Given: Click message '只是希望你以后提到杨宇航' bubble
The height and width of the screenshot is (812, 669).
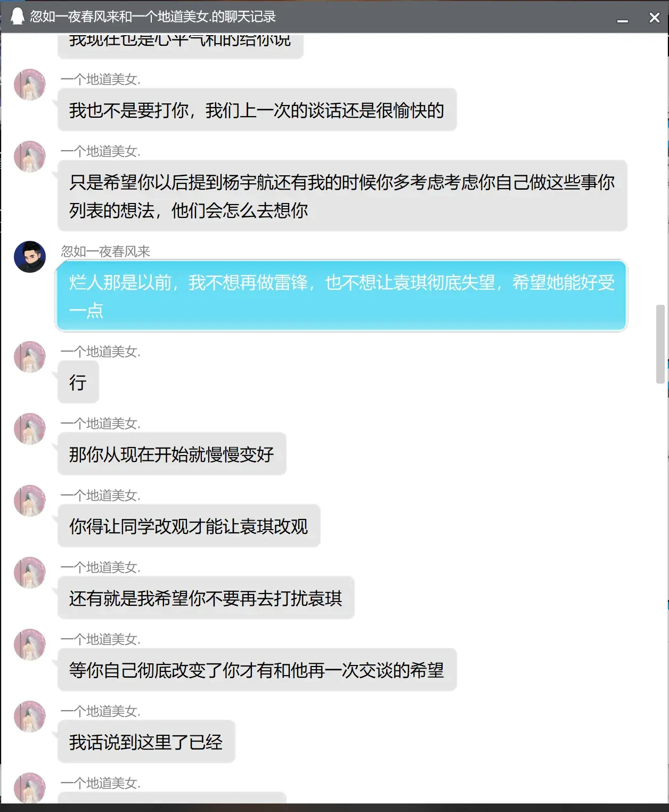Looking at the screenshot, I should [x=342, y=196].
